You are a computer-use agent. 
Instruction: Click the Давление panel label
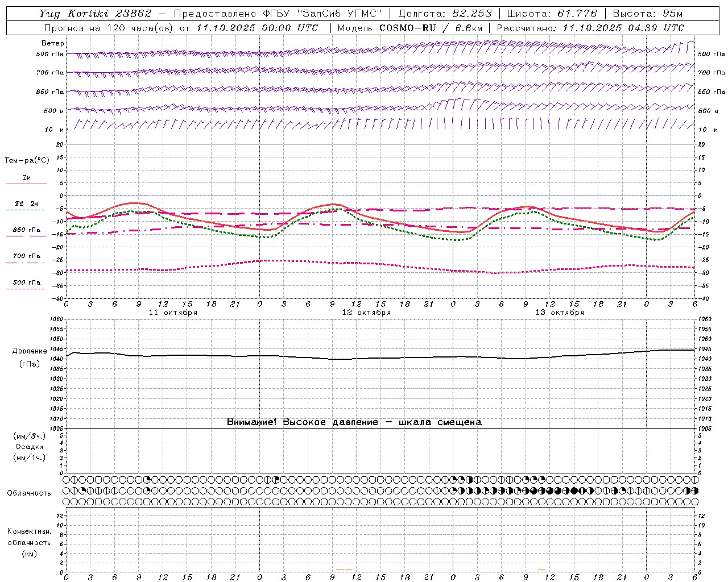[x=29, y=351]
